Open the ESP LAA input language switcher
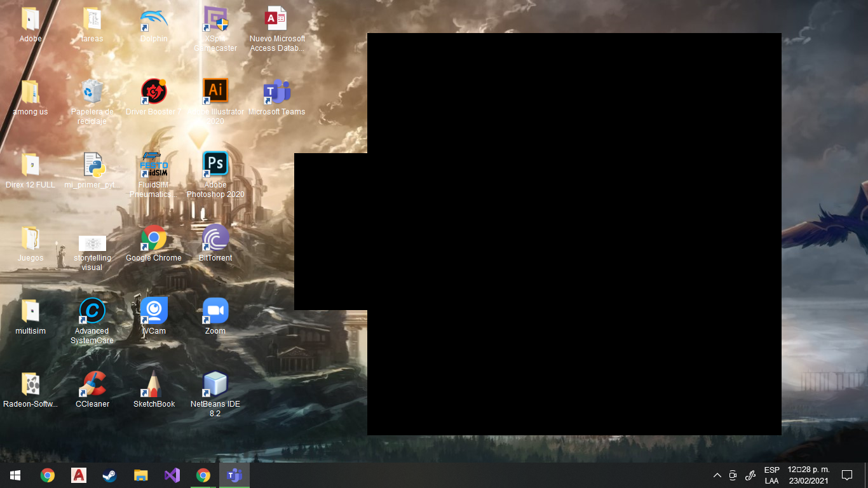 coord(771,475)
